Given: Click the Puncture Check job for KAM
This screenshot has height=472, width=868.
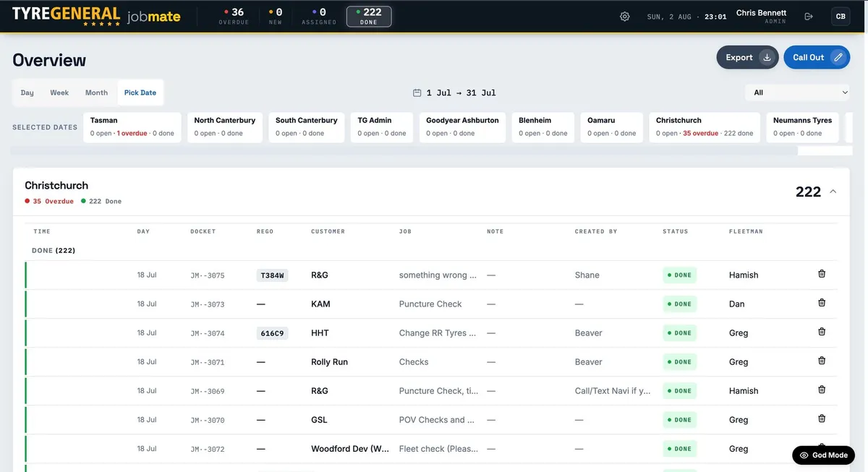Looking at the screenshot, I should coord(430,304).
